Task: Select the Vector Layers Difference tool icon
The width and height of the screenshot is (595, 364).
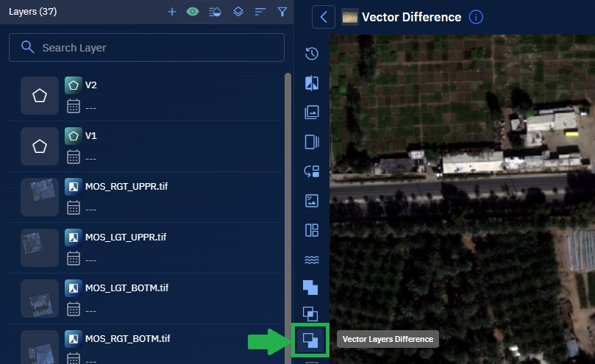Action: point(310,340)
